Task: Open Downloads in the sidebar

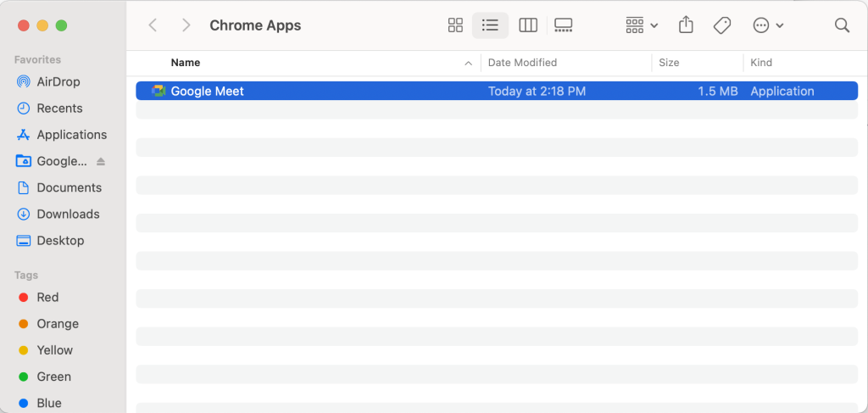Action: click(68, 215)
